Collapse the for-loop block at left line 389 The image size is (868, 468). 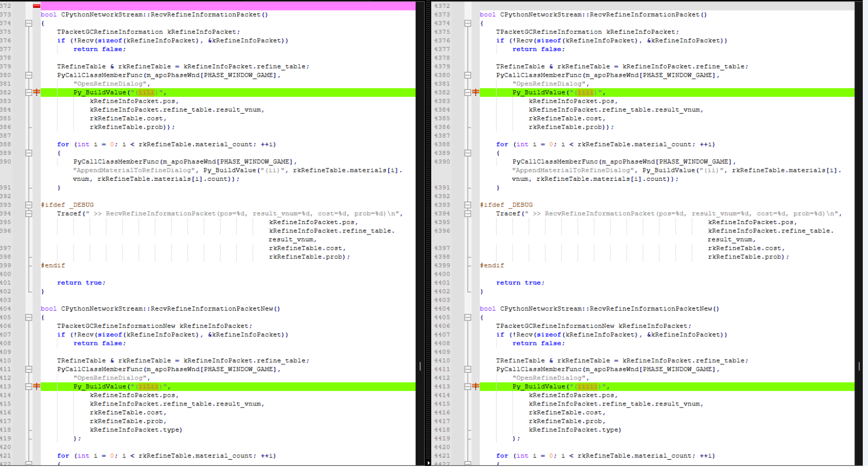[29, 153]
